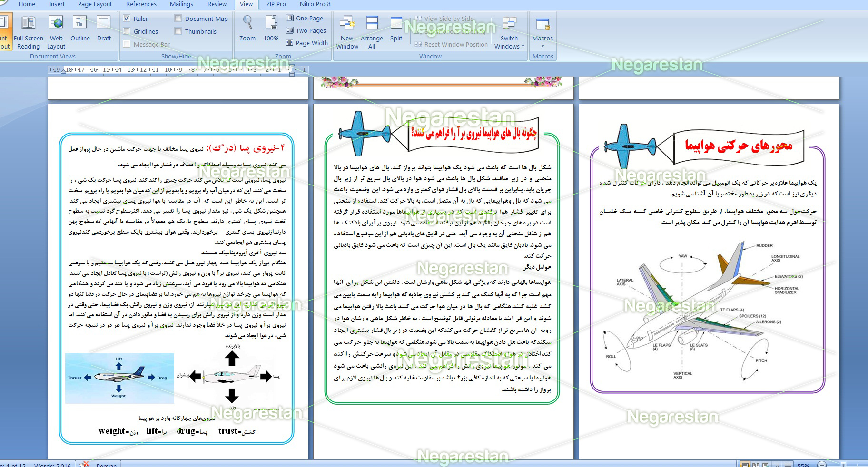Enable the Thumbnails checkbox

(178, 31)
